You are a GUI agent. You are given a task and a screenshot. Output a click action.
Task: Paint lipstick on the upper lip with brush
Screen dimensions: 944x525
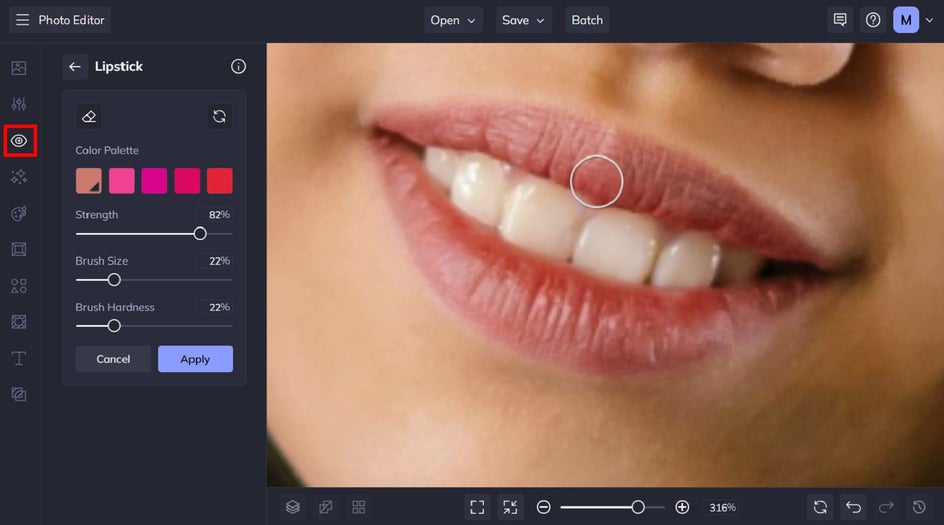click(597, 181)
